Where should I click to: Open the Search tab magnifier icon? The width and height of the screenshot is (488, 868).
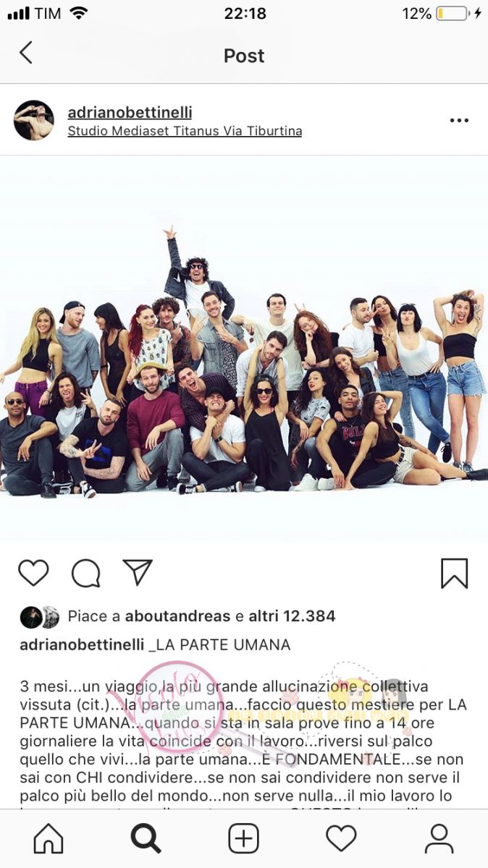click(x=146, y=838)
